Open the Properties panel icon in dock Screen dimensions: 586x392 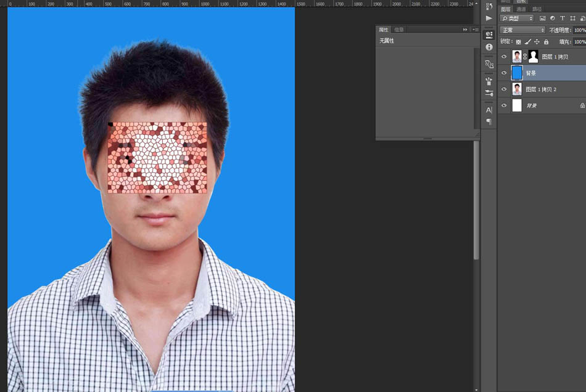(x=489, y=35)
